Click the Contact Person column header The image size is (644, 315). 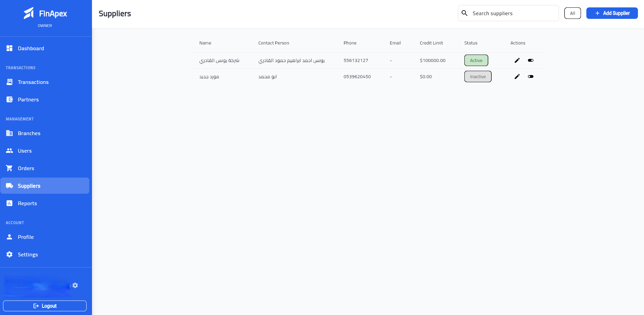pyautogui.click(x=274, y=43)
